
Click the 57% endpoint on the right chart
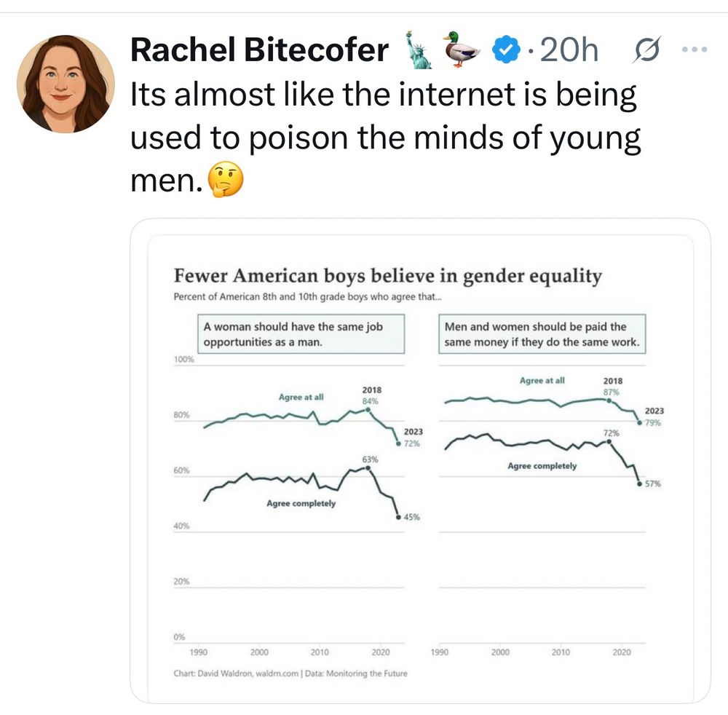coord(639,483)
